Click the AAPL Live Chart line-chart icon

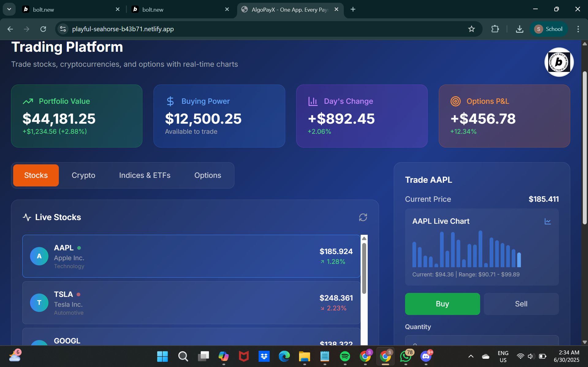(548, 221)
